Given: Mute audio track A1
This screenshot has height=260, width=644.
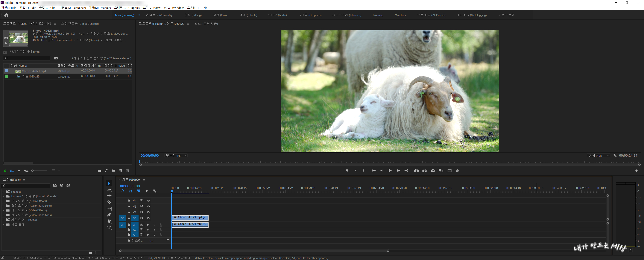Looking at the screenshot, I should [x=148, y=225].
